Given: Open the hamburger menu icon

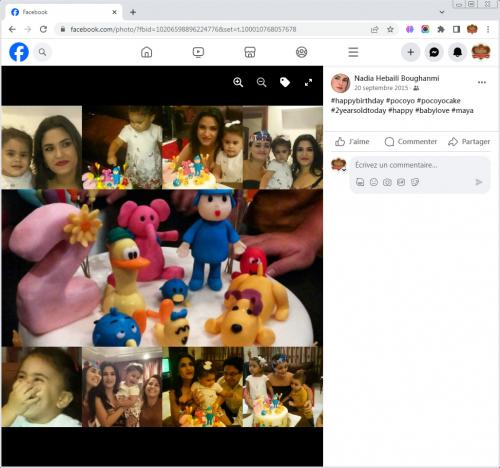Looking at the screenshot, I should point(353,52).
